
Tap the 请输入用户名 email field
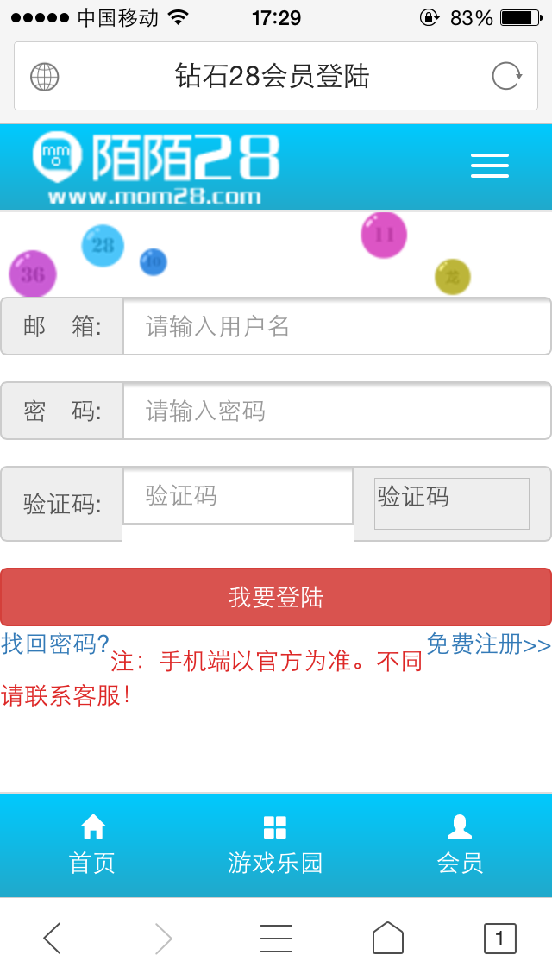[336, 326]
